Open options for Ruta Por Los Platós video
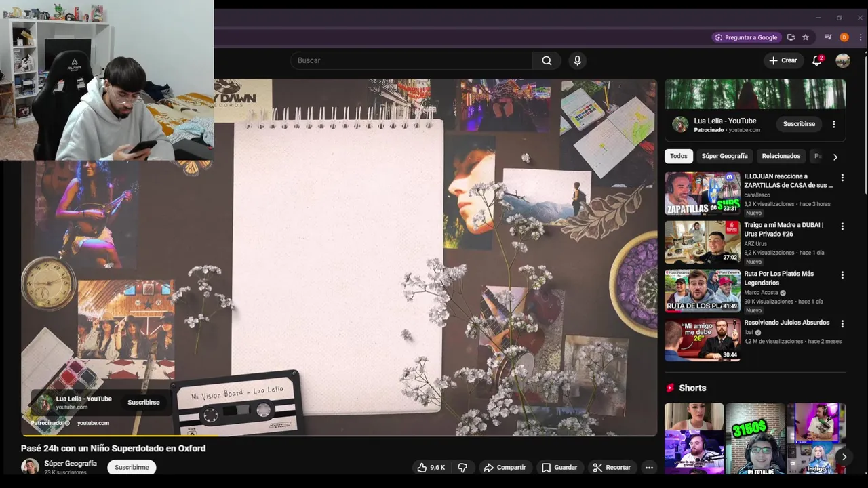Image resolution: width=868 pixels, height=488 pixels. coord(842,275)
